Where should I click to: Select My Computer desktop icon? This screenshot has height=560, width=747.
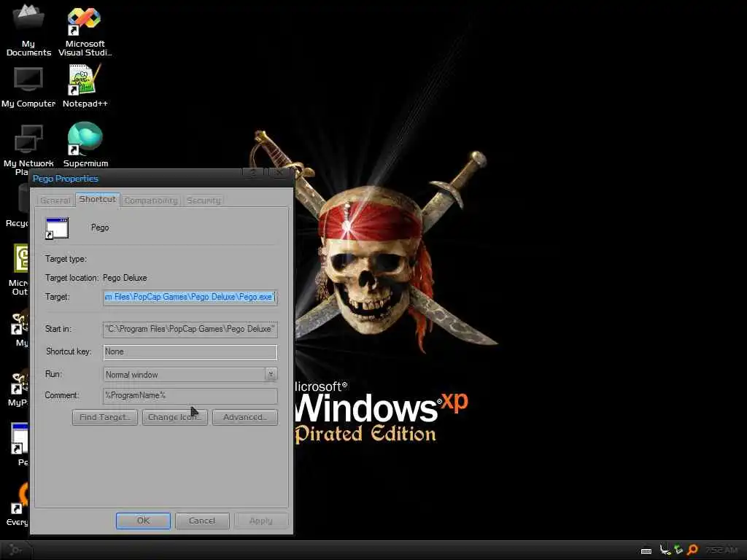point(28,87)
